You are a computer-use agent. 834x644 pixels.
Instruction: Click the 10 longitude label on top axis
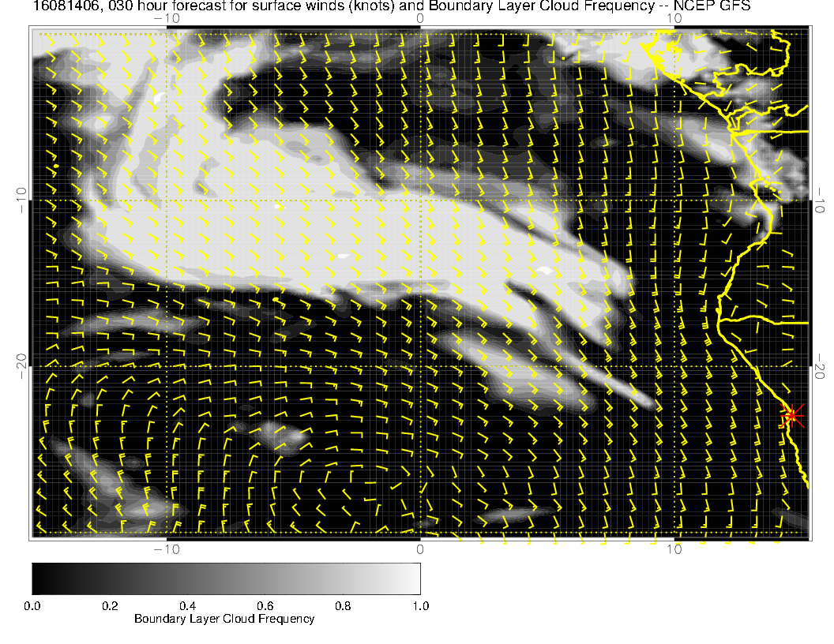pyautogui.click(x=674, y=18)
